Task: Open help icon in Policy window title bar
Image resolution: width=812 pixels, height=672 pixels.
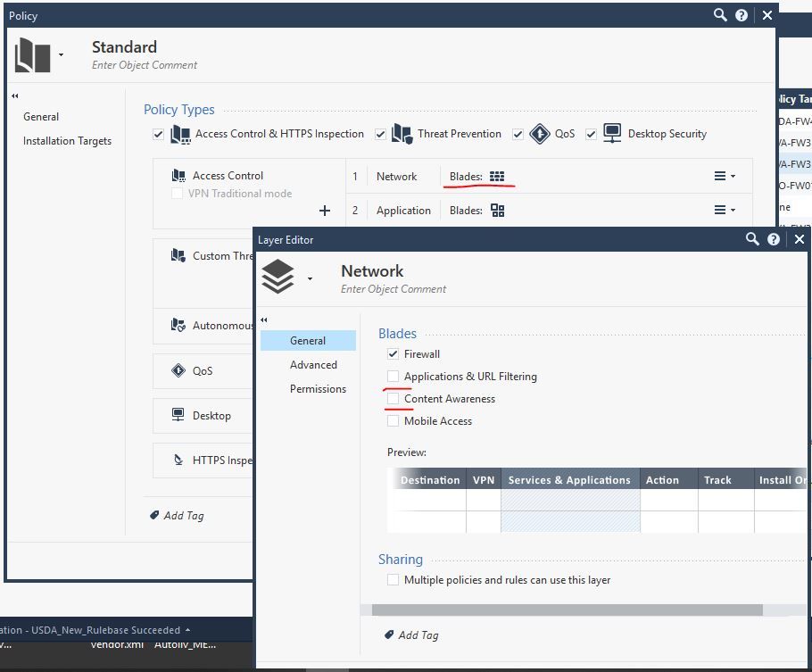Action: point(742,15)
